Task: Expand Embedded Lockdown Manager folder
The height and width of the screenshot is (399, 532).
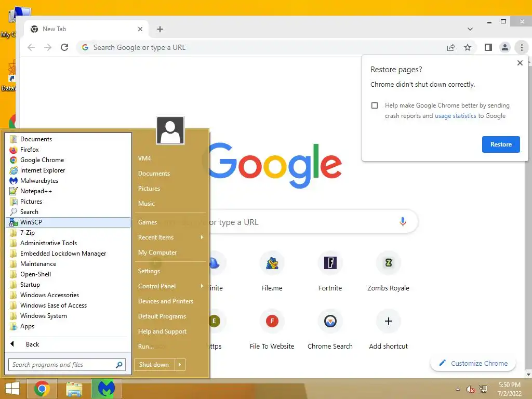Action: pyautogui.click(x=68, y=254)
